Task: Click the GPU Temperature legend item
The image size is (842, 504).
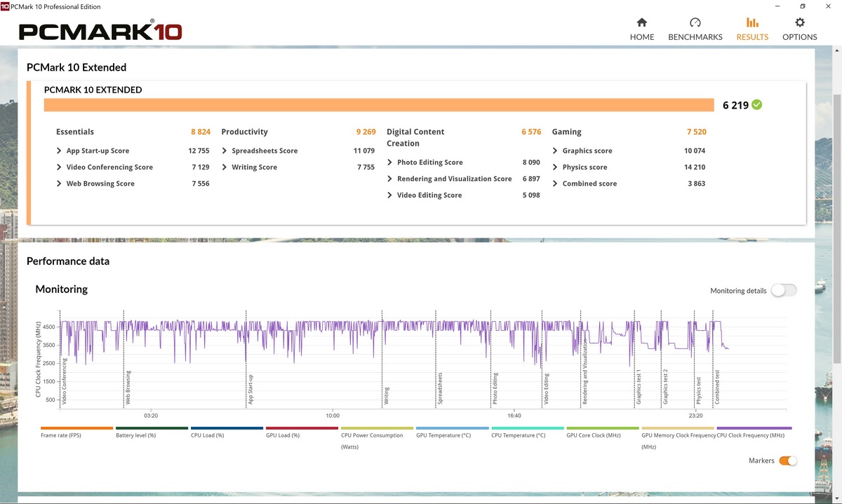Action: coord(443,435)
